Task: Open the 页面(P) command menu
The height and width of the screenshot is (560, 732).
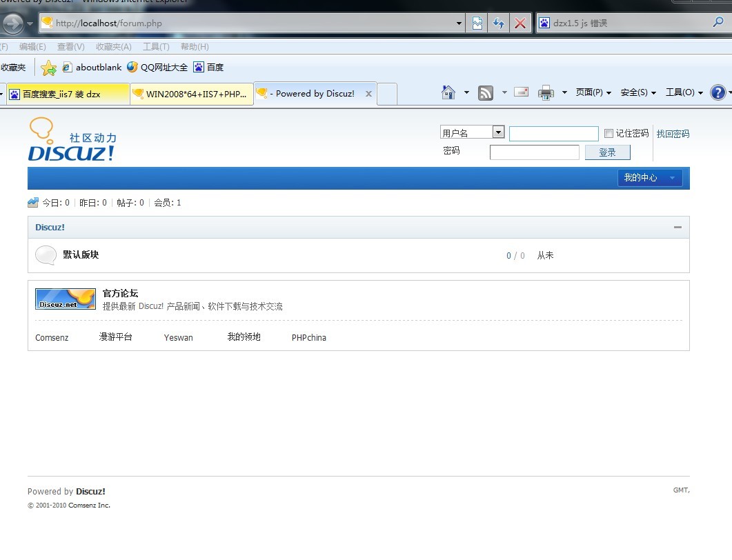Action: pyautogui.click(x=593, y=92)
